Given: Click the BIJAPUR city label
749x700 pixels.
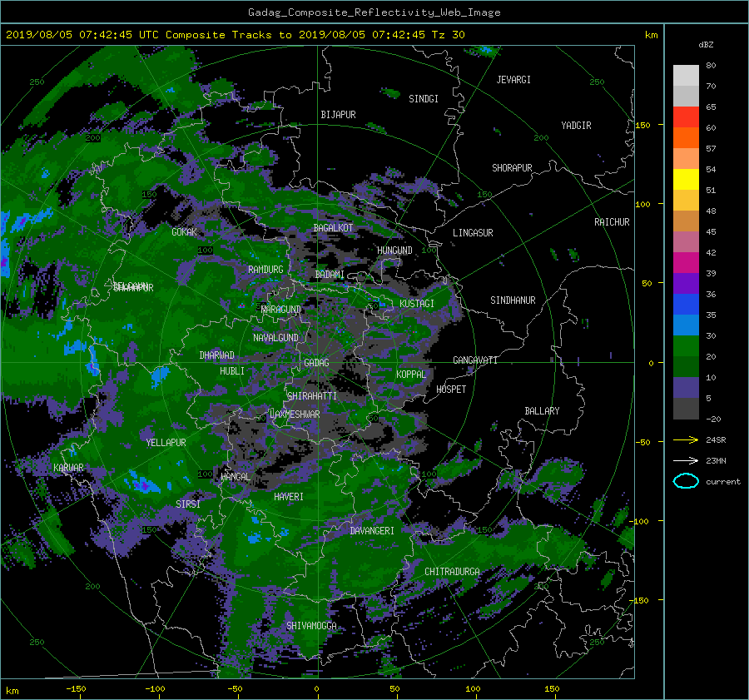Looking at the screenshot, I should click(338, 115).
